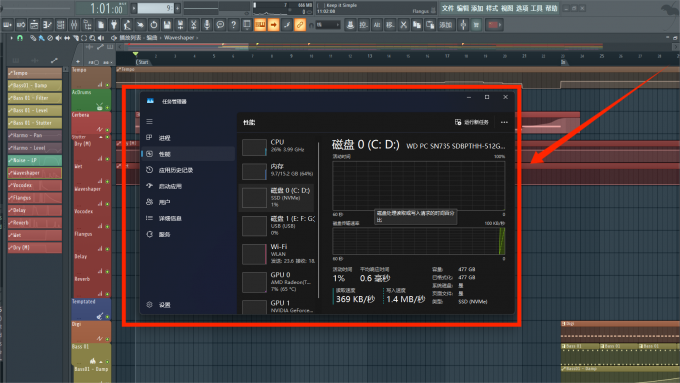The width and height of the screenshot is (680, 383).
Task: Open the 帮助 menu
Action: (551, 8)
